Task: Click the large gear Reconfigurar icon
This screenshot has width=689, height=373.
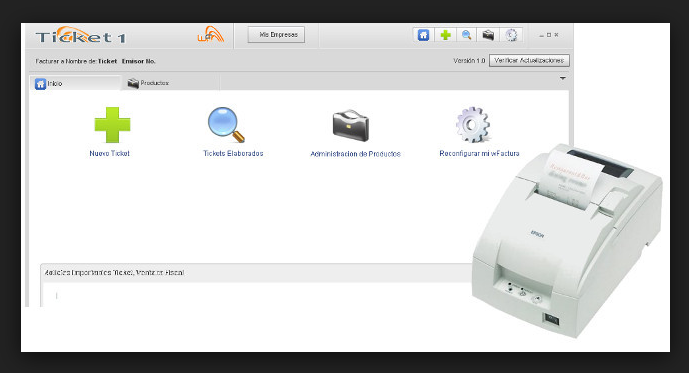Action: 472,125
